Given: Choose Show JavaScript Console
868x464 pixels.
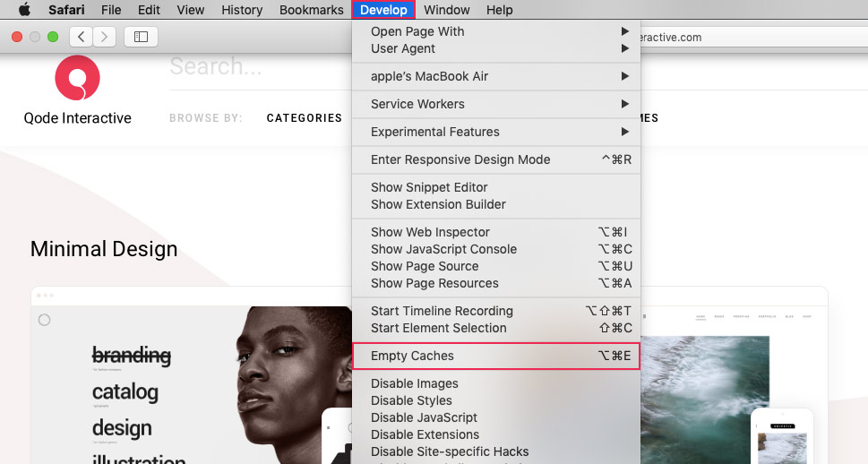Looking at the screenshot, I should click(496, 249).
